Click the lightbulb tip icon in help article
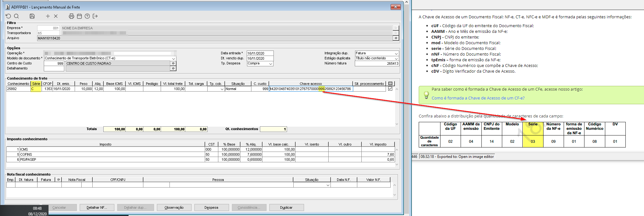Image resolution: width=644 pixels, height=216 pixels. [x=426, y=94]
